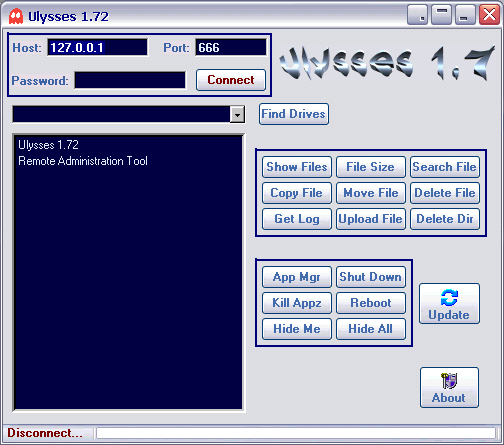Focus the Port number field

click(231, 47)
